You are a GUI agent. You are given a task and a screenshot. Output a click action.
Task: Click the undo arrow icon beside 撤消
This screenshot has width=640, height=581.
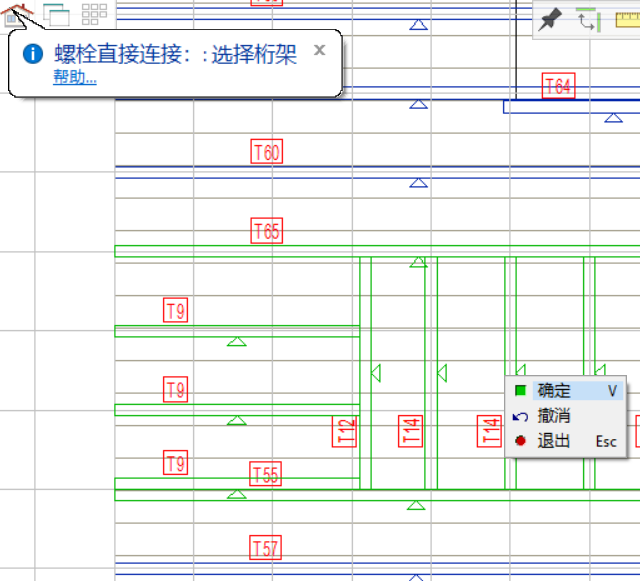520,416
